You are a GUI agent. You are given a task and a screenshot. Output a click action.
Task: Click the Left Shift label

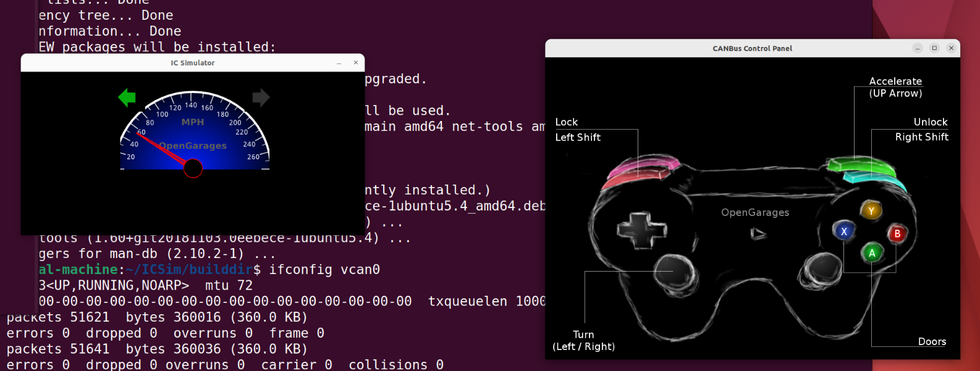(578, 138)
